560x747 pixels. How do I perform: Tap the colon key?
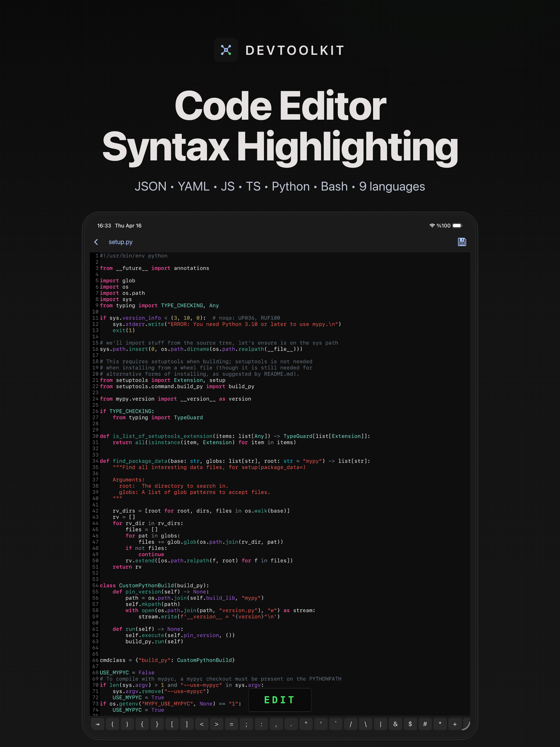pos(261,724)
